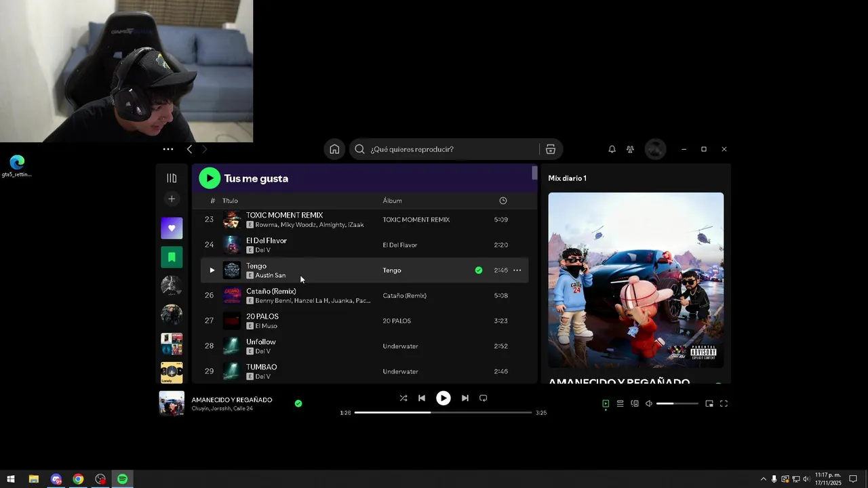Viewport: 868px width, 488px height.
Task: Toggle the main play/pause button in player bar
Action: point(443,399)
